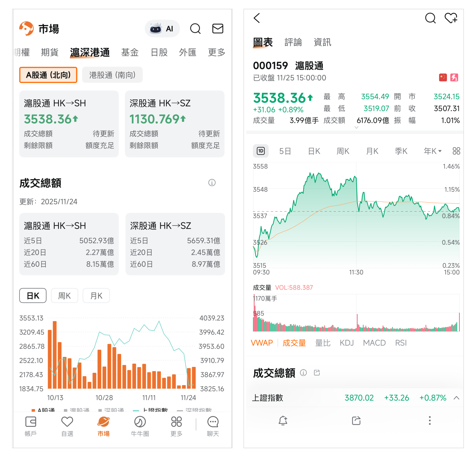Screen dimensions: 476x457
Task: Go back using the left arrow
Action: pos(257,18)
